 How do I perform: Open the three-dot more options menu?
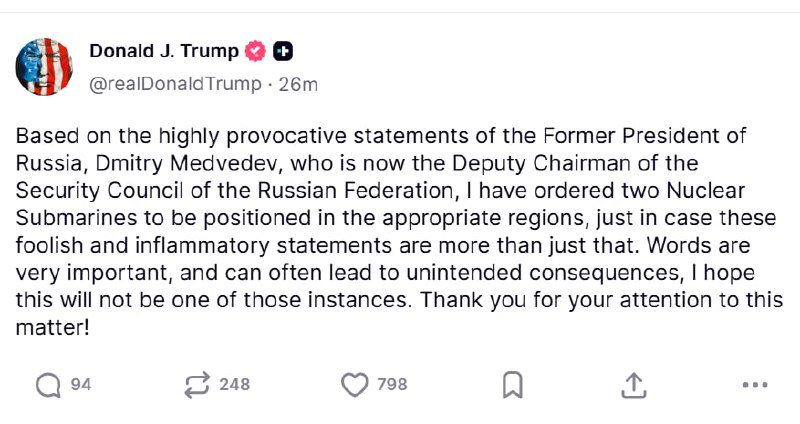tap(754, 384)
